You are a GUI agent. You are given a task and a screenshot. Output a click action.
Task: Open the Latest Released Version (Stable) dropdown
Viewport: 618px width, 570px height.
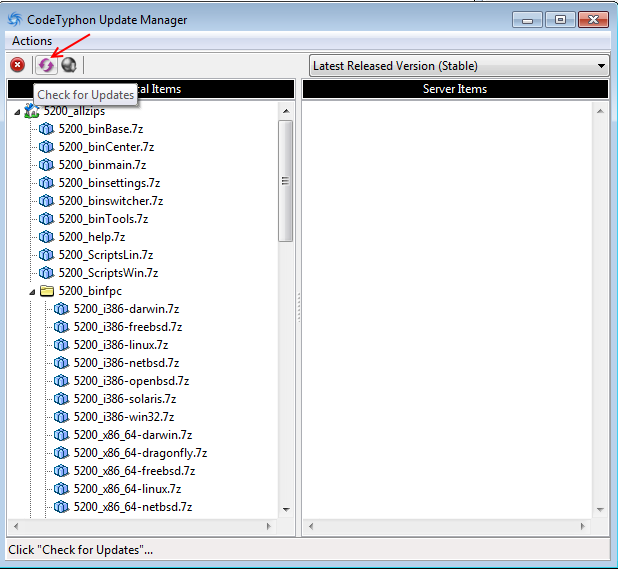(x=459, y=65)
